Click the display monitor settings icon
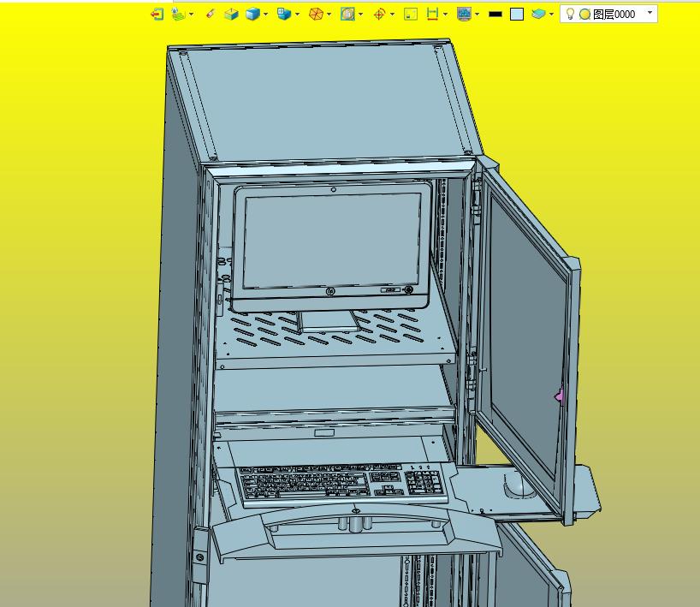 pos(464,15)
